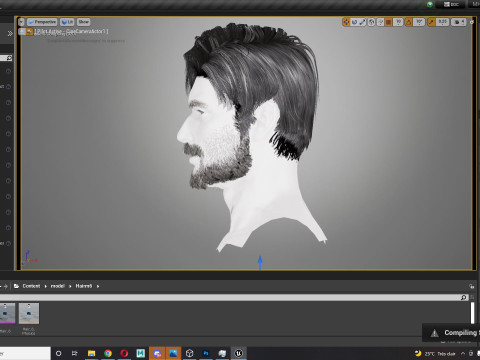Click the model folder in the breadcrumb
This screenshot has height=360, width=480.
[58, 286]
